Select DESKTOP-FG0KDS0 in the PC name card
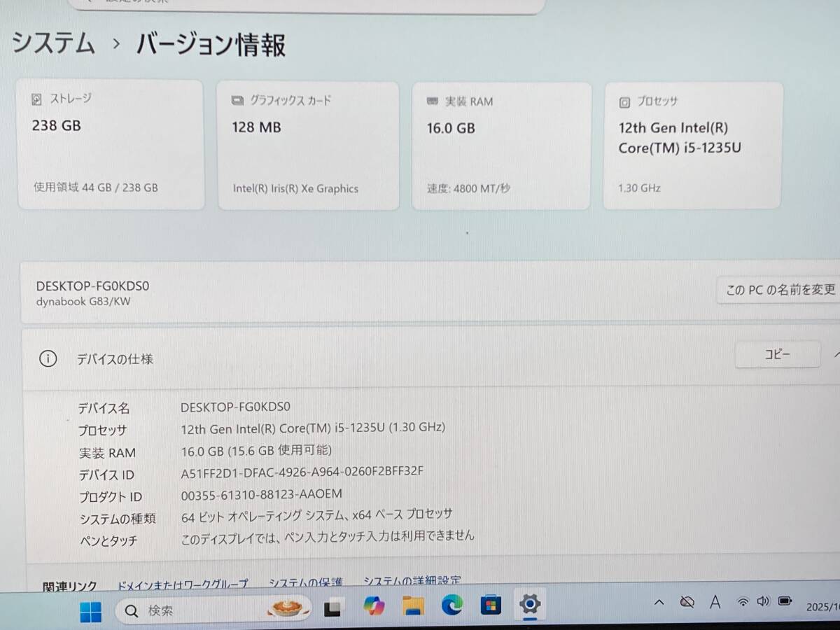The width and height of the screenshot is (840, 630). 92,286
